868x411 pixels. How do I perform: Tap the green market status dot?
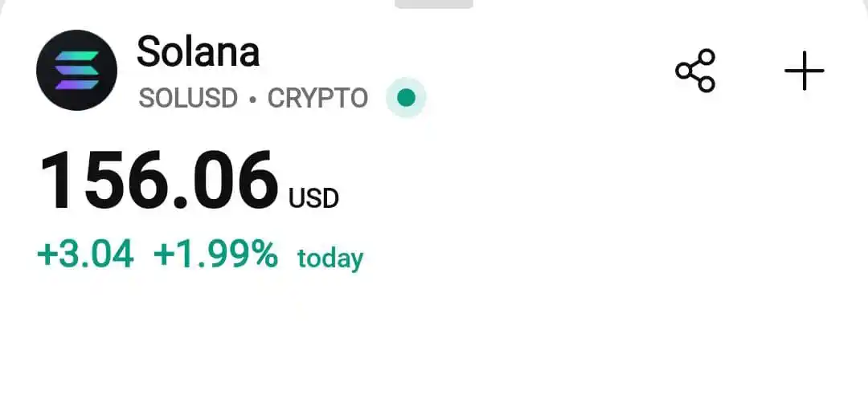tap(407, 97)
